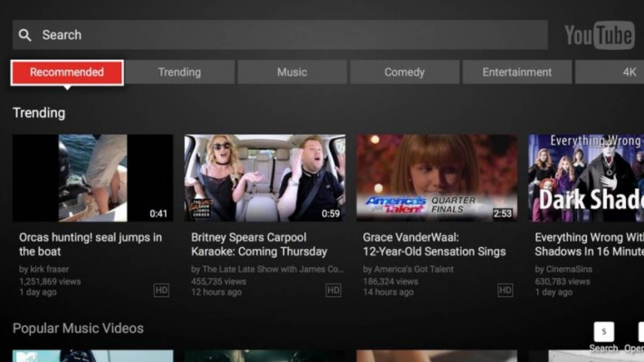Image resolution: width=644 pixels, height=362 pixels.
Task: Click HD badge on Orcas hunting video
Action: (x=161, y=290)
